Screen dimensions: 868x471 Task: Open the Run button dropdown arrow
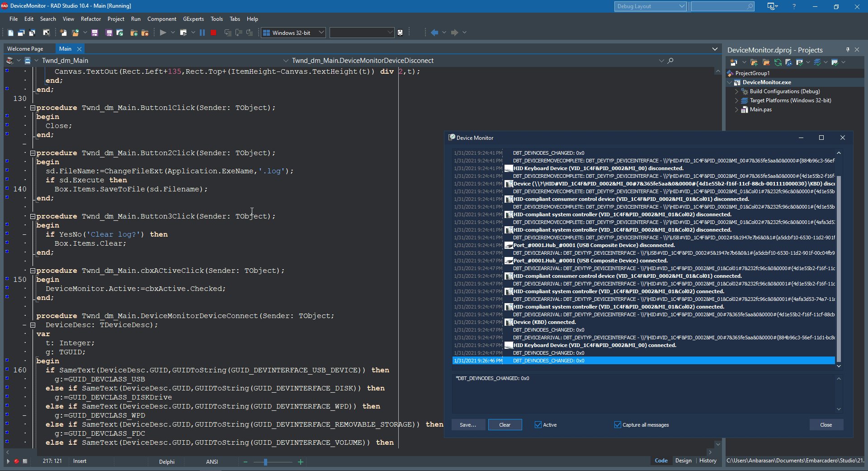pyautogui.click(x=173, y=33)
